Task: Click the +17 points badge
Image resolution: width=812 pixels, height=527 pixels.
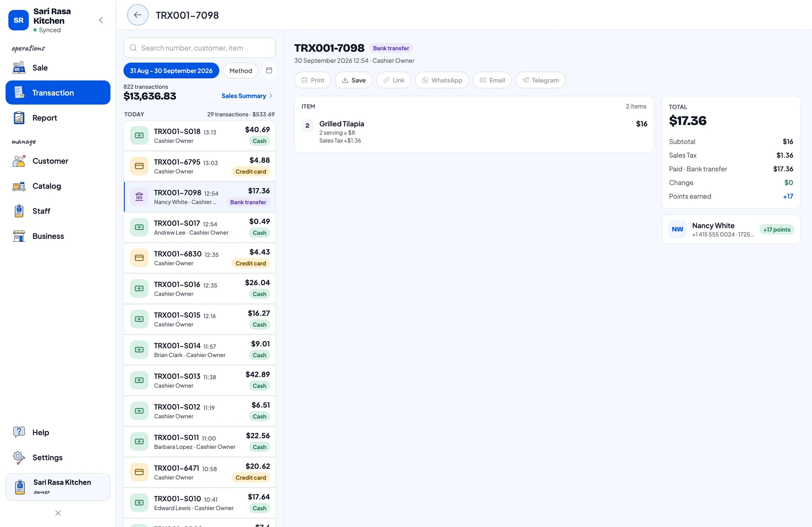Action: point(776,230)
